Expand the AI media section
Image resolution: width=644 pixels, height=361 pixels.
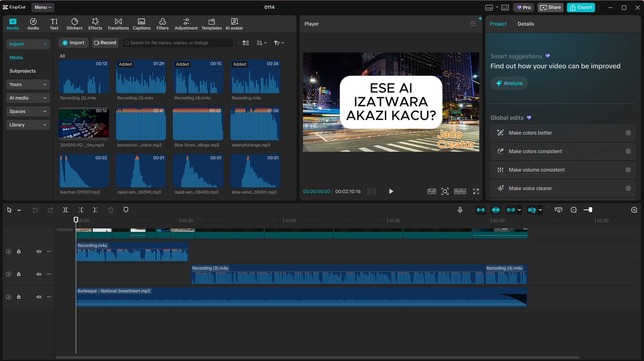[x=28, y=98]
